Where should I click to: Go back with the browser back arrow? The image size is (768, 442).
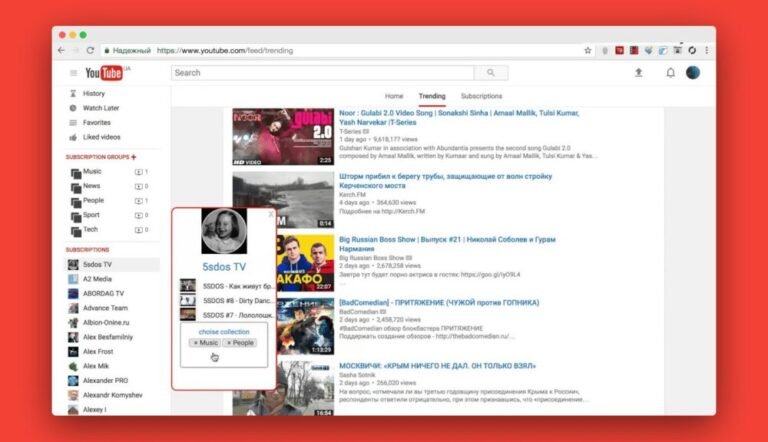coord(61,50)
